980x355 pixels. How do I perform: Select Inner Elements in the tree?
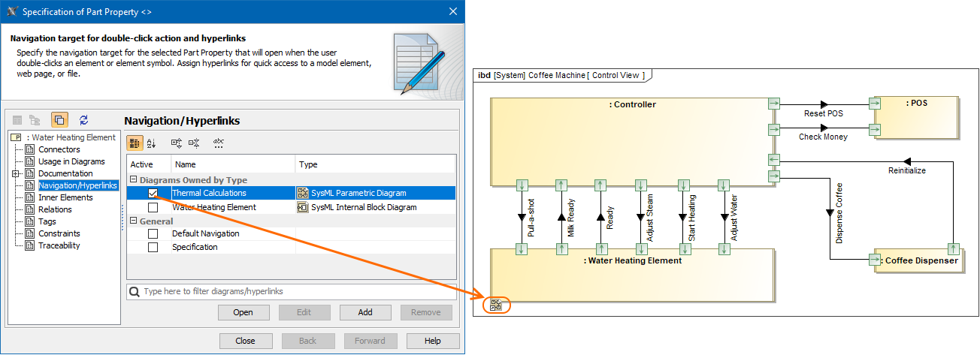click(65, 197)
